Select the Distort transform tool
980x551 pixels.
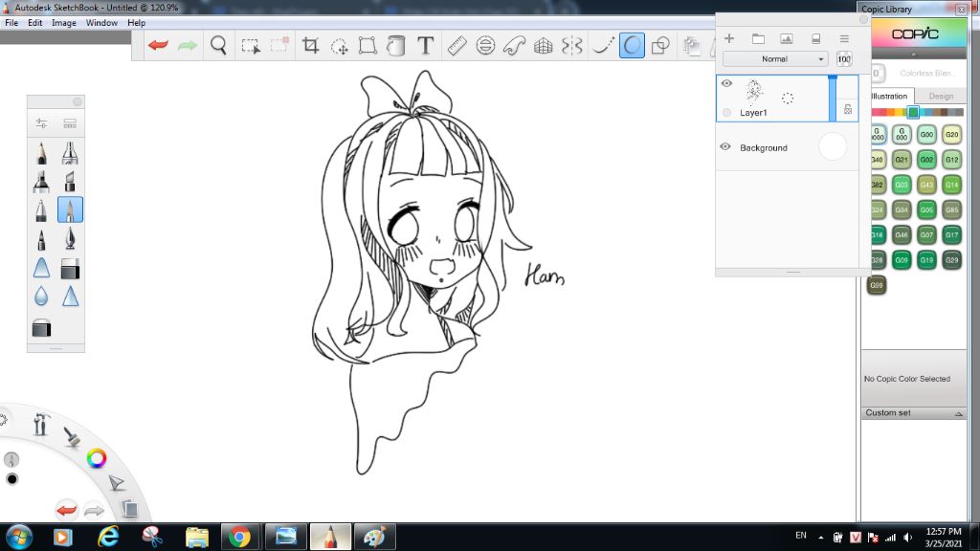[x=367, y=46]
